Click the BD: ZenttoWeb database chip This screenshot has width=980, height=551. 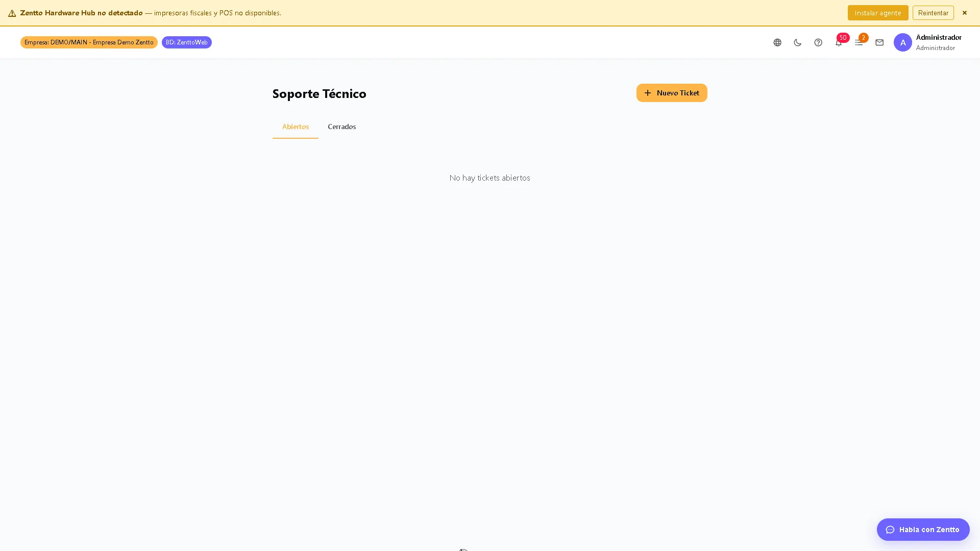coord(187,42)
